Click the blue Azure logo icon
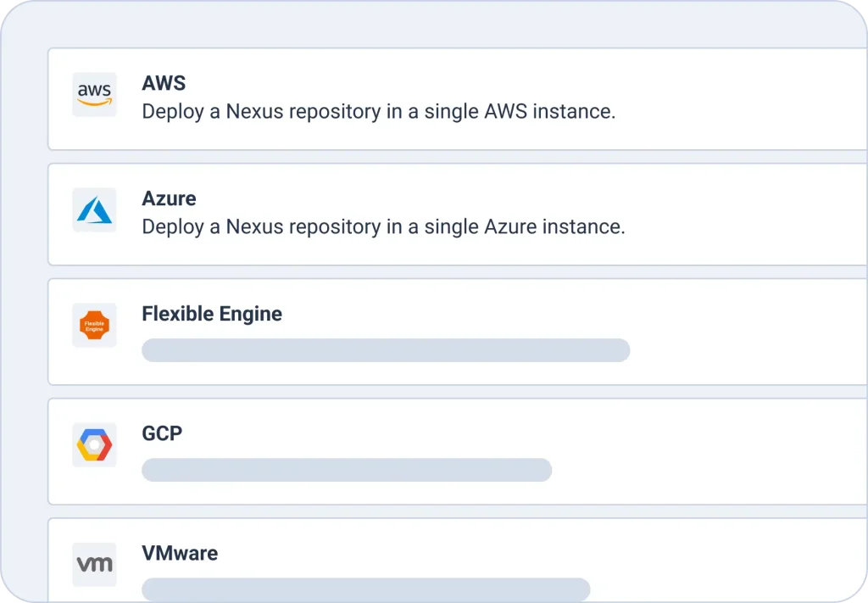Screen dimensions: 868x603 pyautogui.click(x=94, y=209)
